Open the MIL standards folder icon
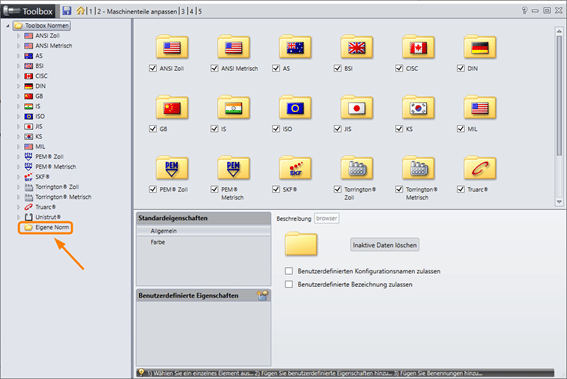This screenshot has width=567, height=379. (480, 107)
